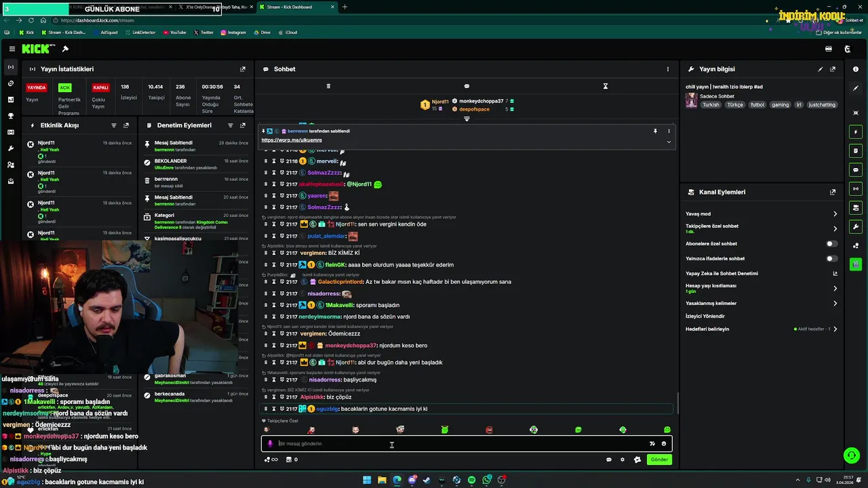Viewport: 868px width, 488px height.
Task: Expand Hedefleri belirleyin arrow
Action: 835,329
